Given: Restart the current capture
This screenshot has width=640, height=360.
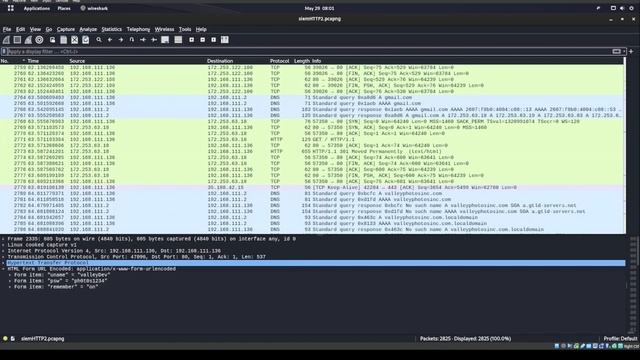Looking at the screenshot, I should (x=28, y=40).
